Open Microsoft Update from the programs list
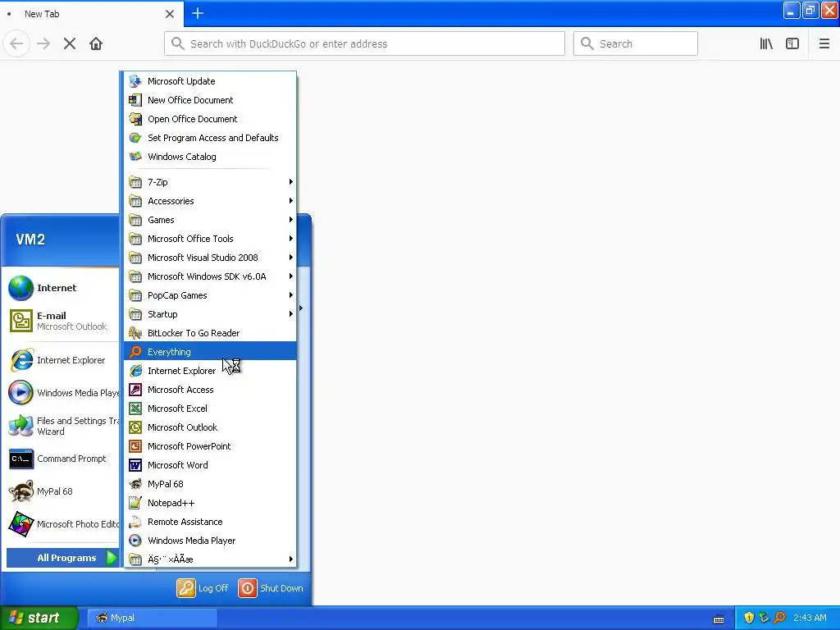This screenshot has width=840, height=630. coord(209,81)
